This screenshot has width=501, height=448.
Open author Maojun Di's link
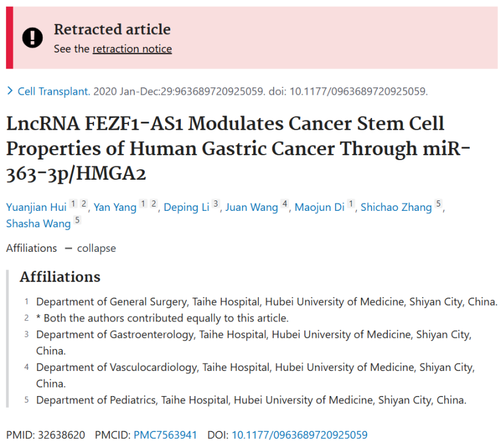point(320,207)
